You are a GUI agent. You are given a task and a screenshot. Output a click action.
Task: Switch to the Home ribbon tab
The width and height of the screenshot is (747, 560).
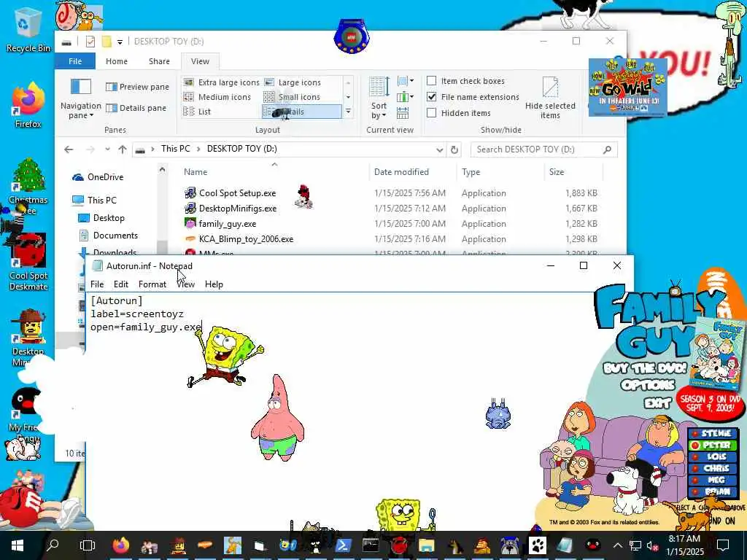click(x=117, y=61)
